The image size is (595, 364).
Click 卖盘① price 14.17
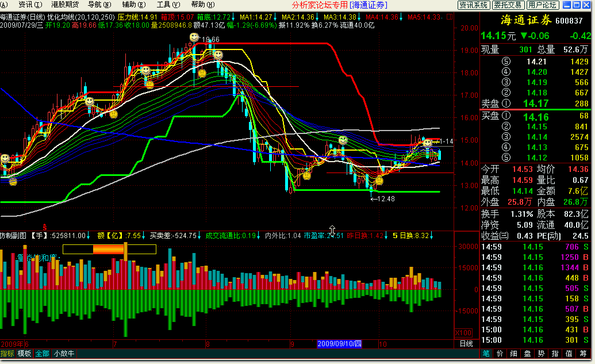536,104
